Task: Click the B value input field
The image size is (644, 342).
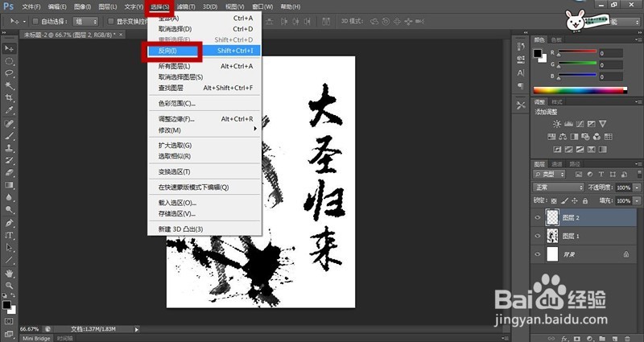Action: coord(611,76)
